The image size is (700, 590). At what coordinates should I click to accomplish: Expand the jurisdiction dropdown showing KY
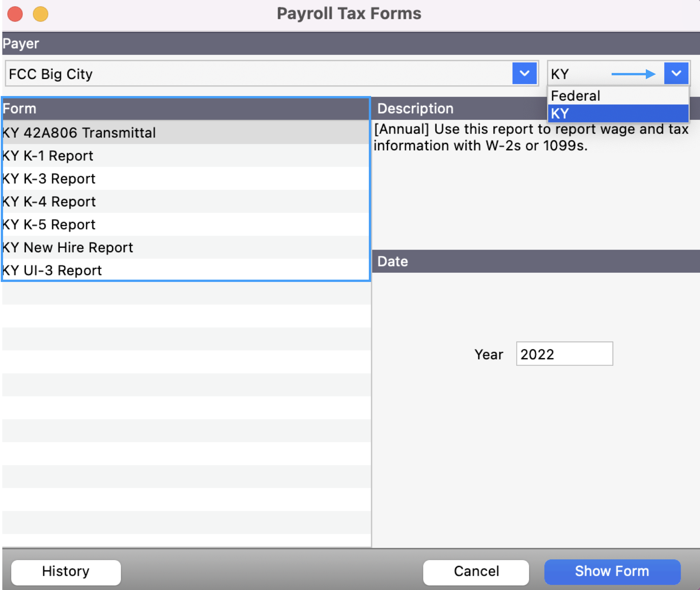coord(677,73)
